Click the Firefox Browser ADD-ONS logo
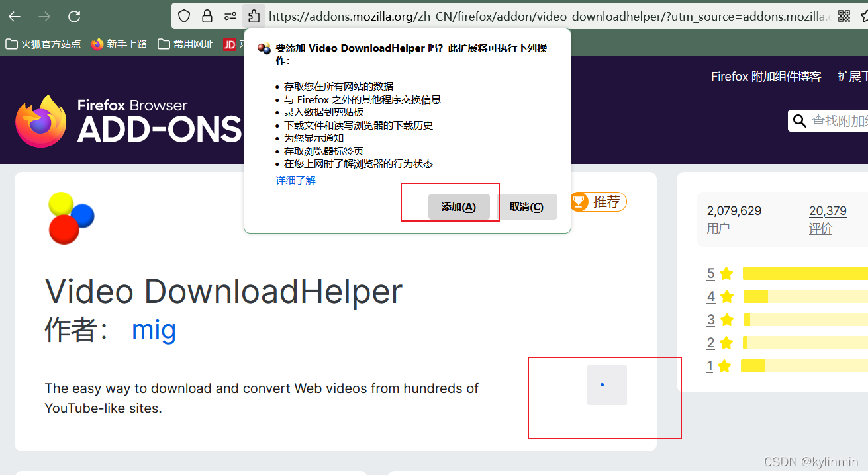 [128, 121]
